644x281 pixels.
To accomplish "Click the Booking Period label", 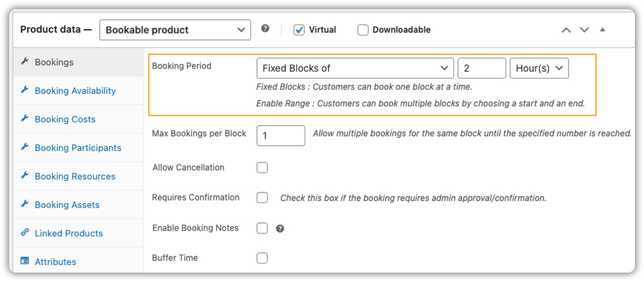I will [x=182, y=66].
